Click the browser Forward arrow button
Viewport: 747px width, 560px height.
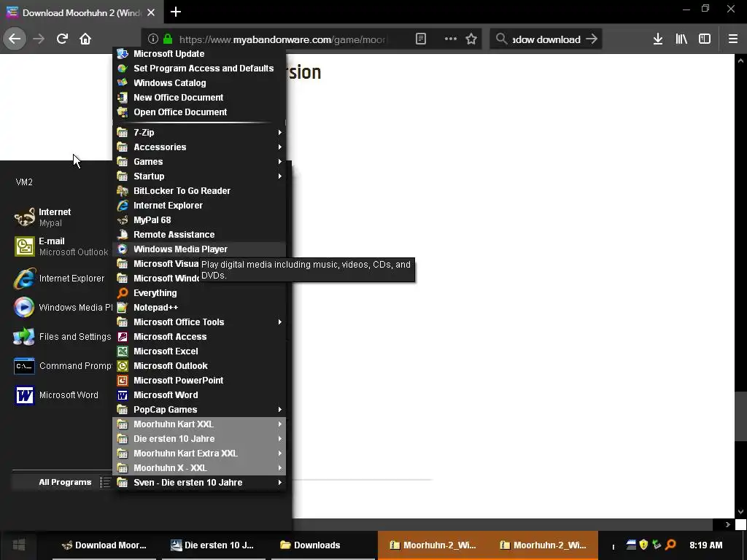pos(39,39)
